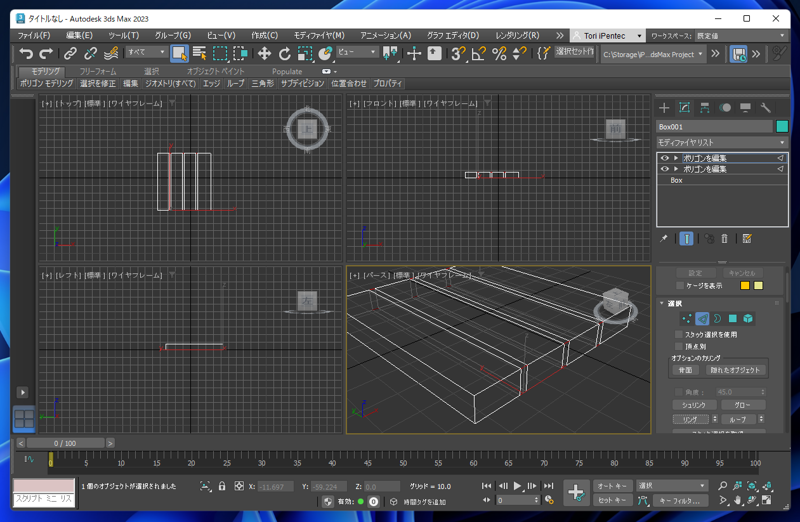Image resolution: width=800 pixels, height=522 pixels.
Task: Activate the Select Object tool
Action: (x=179, y=53)
